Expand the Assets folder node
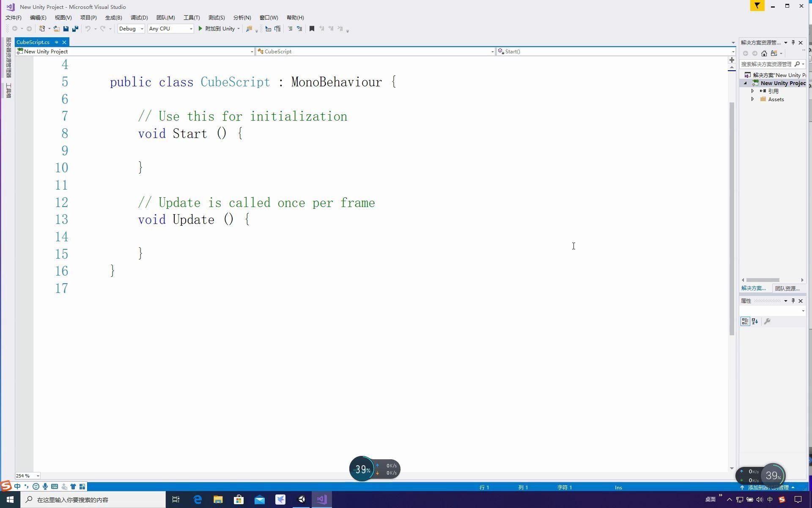812x508 pixels. point(752,99)
